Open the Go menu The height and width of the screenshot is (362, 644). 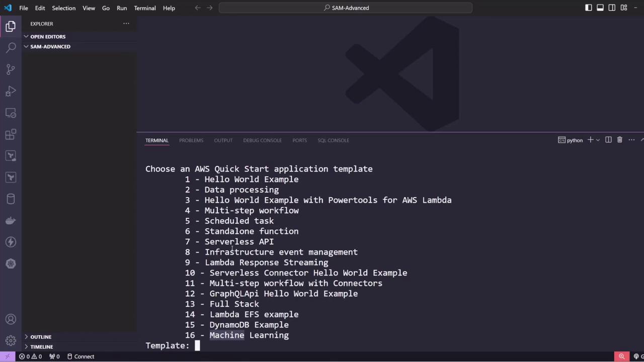pyautogui.click(x=106, y=8)
